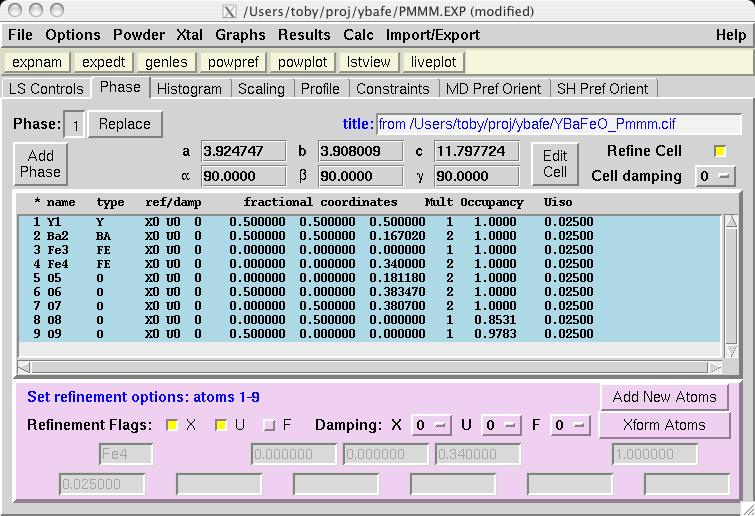Open the Xtal menu

pos(189,35)
